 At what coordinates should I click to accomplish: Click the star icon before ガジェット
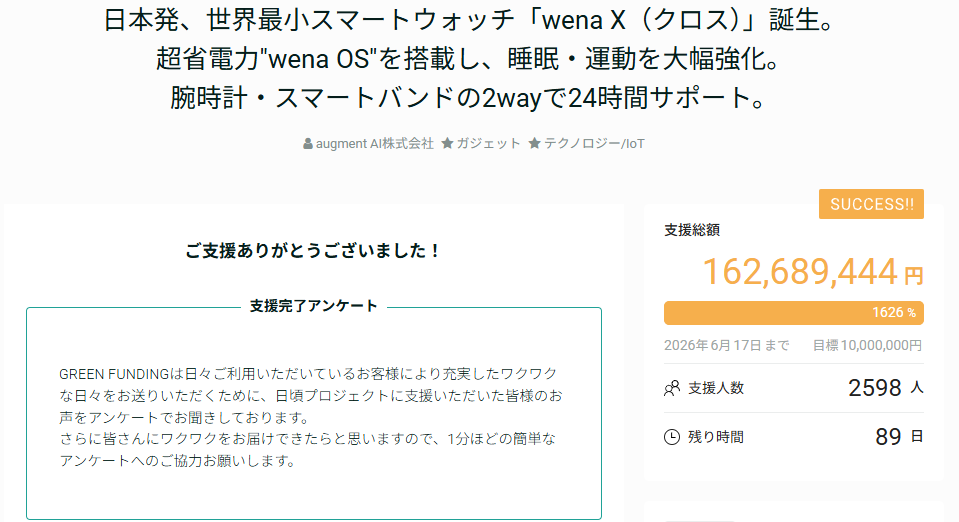tap(448, 143)
